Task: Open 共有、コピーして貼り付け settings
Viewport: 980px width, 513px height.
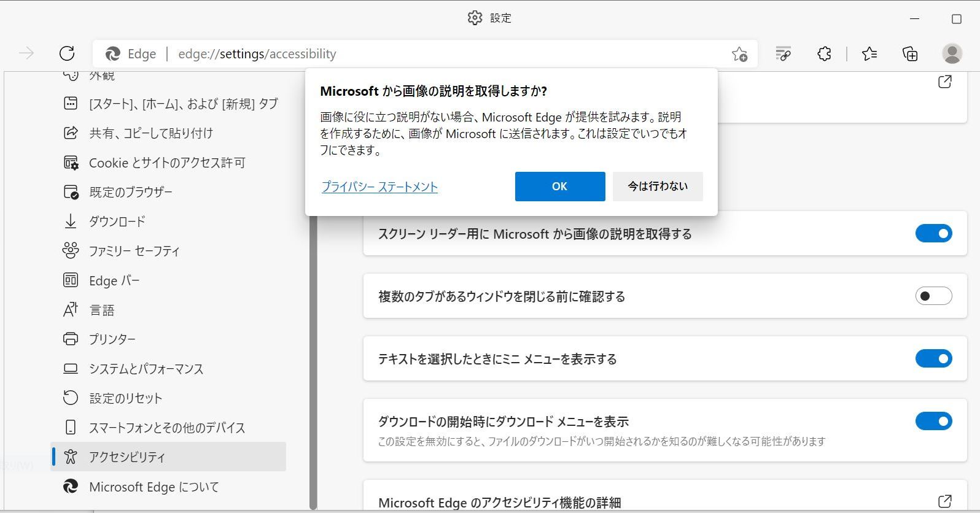Action: [x=169, y=133]
